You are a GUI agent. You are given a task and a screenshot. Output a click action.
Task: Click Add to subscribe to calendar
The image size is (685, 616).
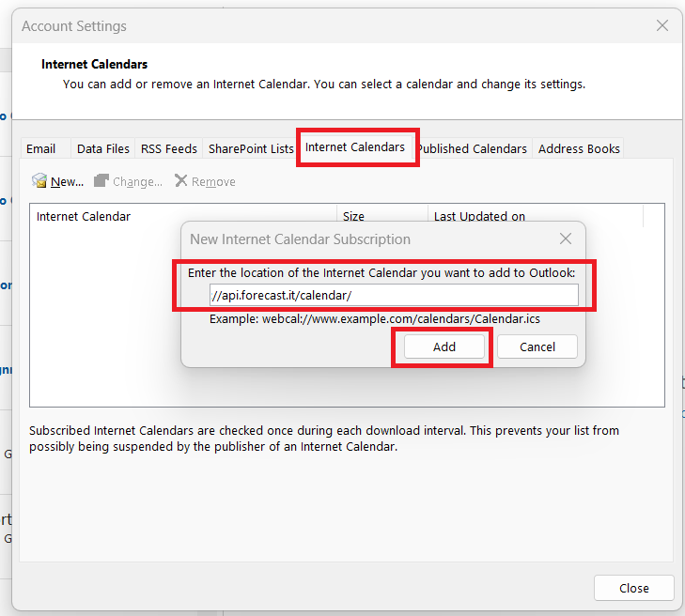coord(444,346)
